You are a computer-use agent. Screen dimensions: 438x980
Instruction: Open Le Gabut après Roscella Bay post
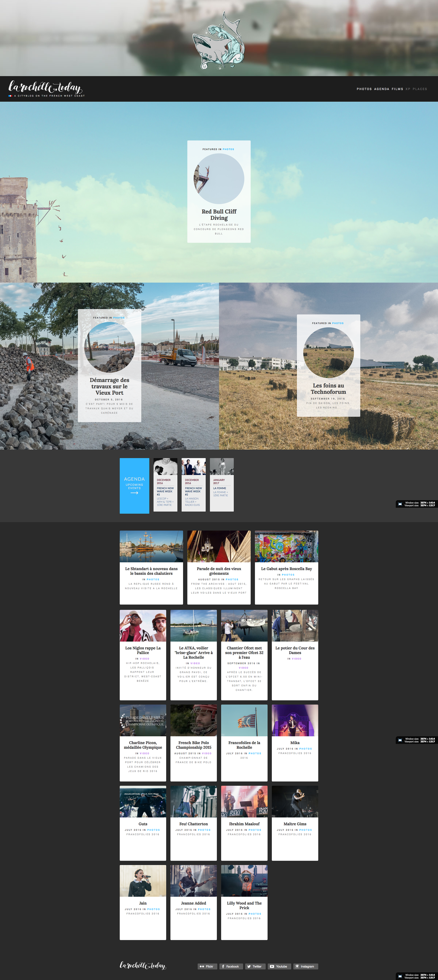coord(286,568)
